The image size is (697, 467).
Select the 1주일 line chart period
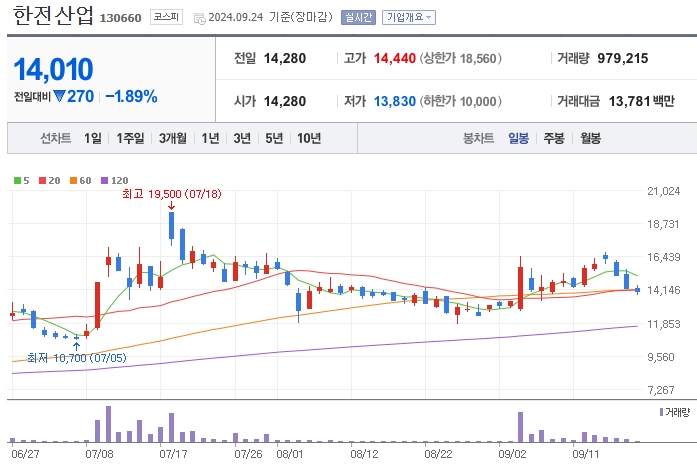pyautogui.click(x=130, y=138)
